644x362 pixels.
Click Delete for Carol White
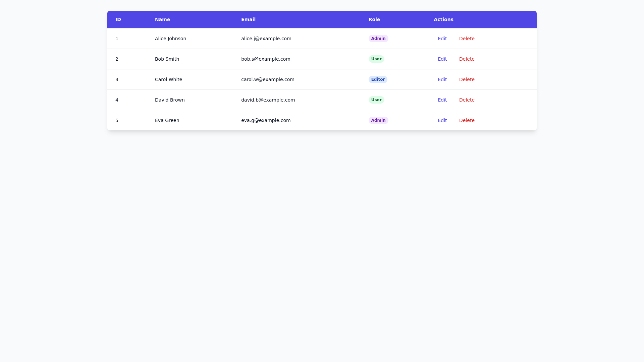[467, 79]
